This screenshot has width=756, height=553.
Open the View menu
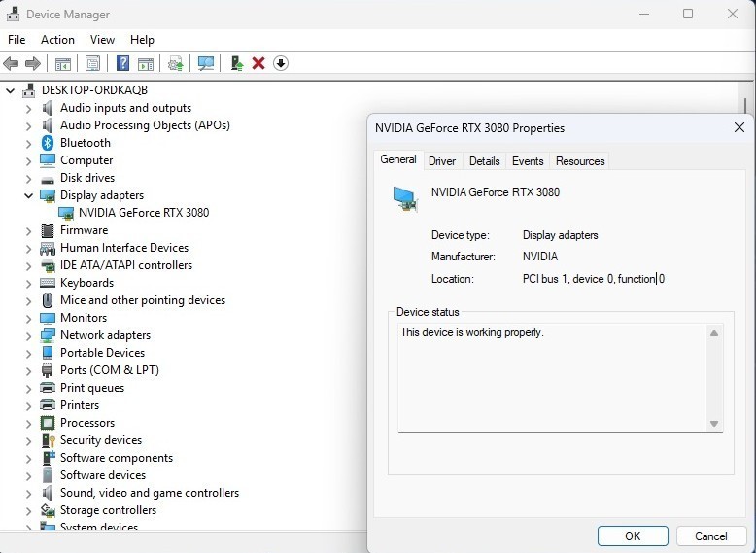click(x=102, y=40)
